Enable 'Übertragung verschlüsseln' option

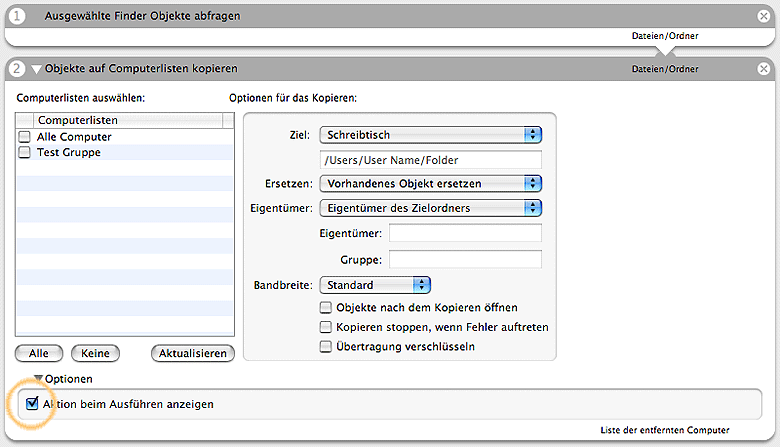[325, 347]
